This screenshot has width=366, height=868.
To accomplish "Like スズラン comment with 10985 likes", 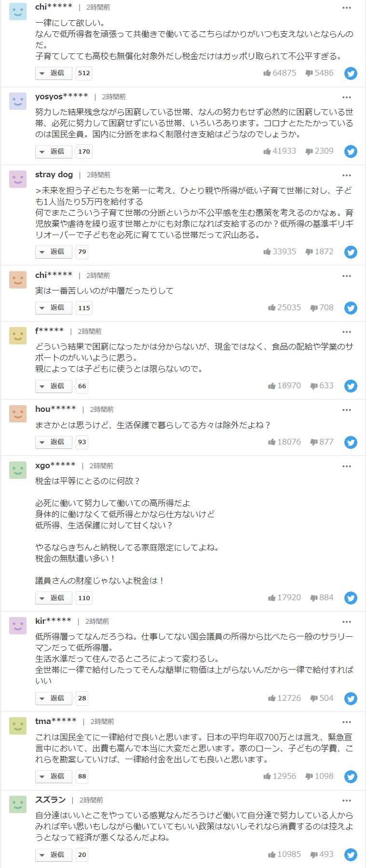I will tap(285, 854).
